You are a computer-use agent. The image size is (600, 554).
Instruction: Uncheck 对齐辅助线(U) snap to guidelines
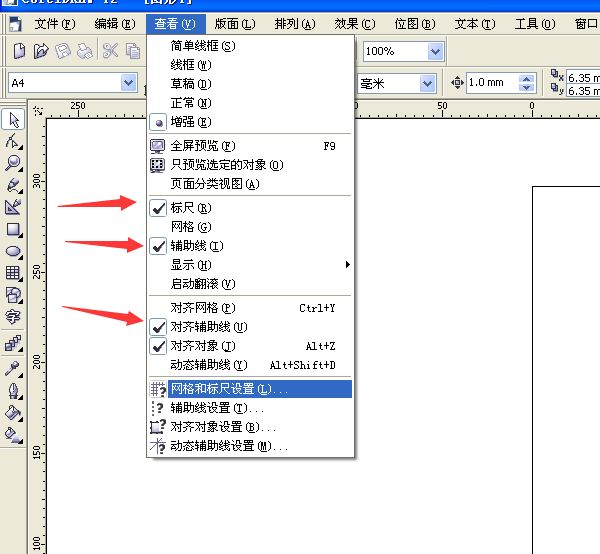pyautogui.click(x=250, y=327)
